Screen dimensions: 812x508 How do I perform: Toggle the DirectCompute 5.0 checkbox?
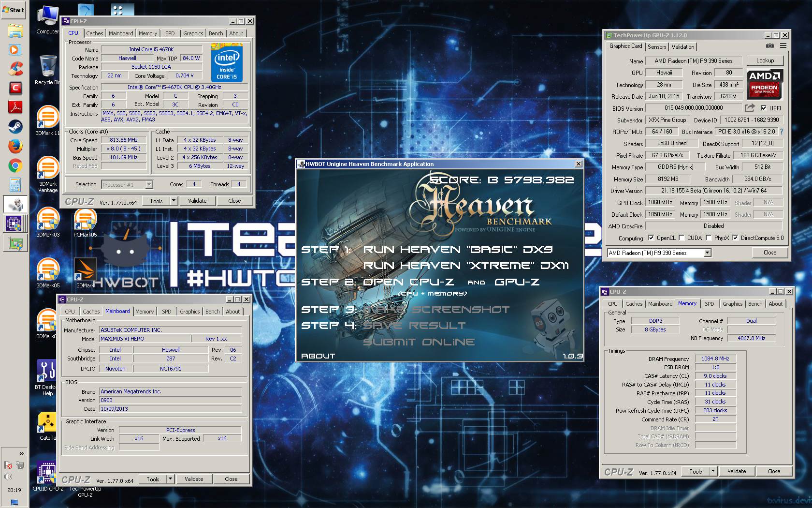735,238
